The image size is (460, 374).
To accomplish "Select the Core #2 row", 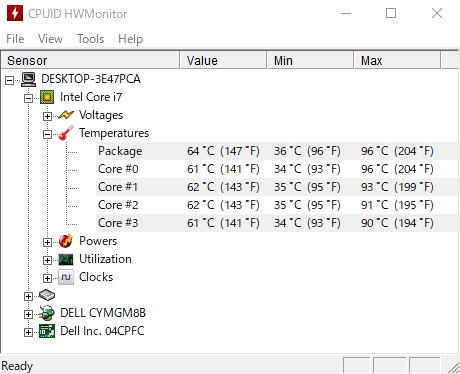I will pos(277,205).
